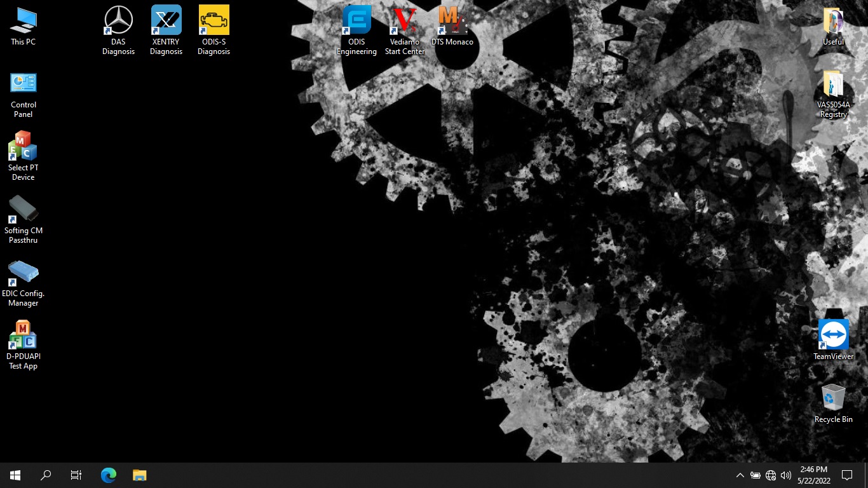Select the XENTRY Diagnosis shortcut
This screenshot has width=868, height=488.
(x=166, y=30)
